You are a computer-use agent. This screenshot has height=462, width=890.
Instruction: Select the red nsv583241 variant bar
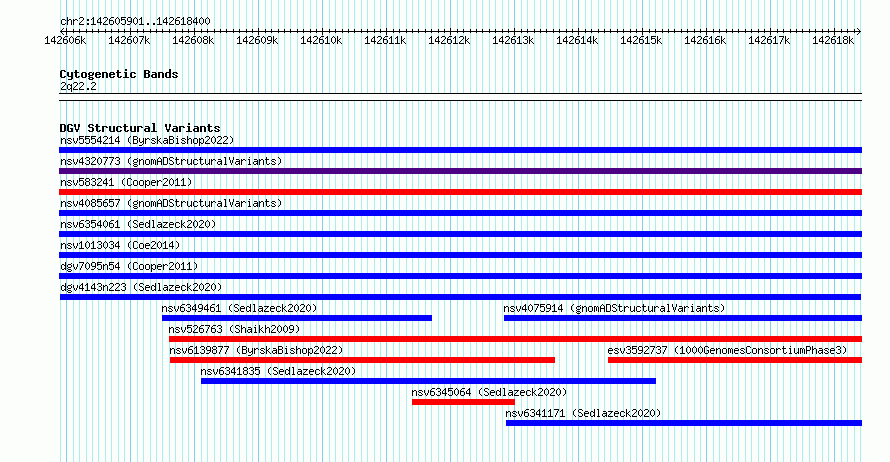(460, 192)
